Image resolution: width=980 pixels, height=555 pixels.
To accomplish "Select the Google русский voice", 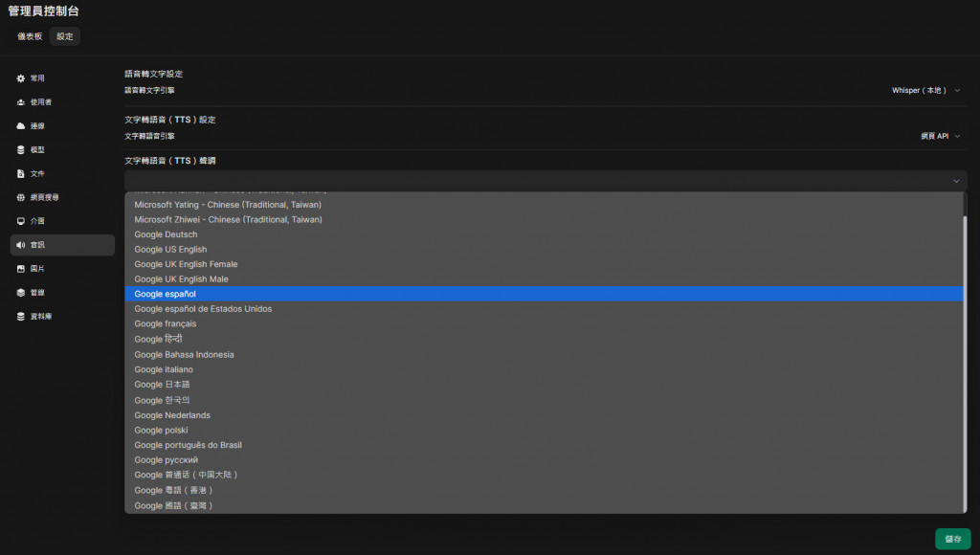I will [544, 460].
